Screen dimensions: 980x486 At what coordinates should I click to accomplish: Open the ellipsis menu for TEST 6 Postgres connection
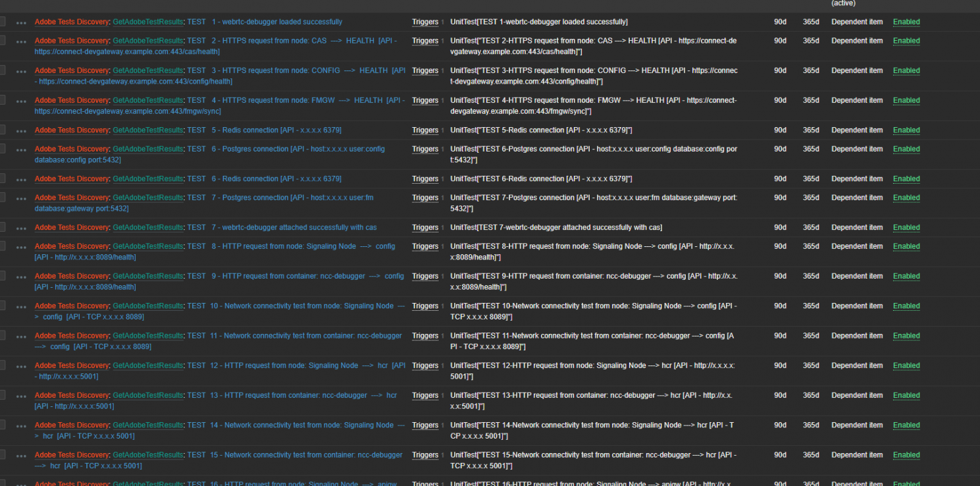21,149
